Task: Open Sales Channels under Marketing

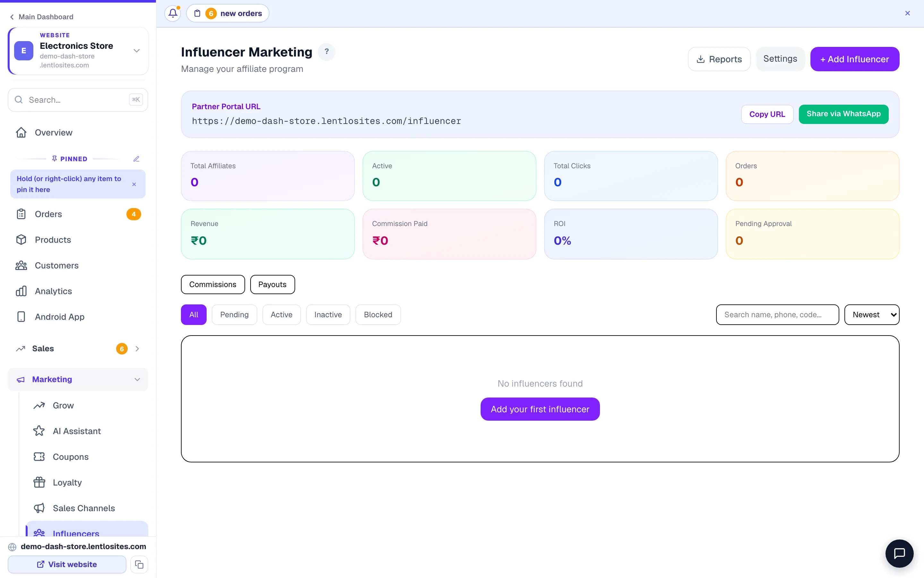Action: click(x=87, y=508)
